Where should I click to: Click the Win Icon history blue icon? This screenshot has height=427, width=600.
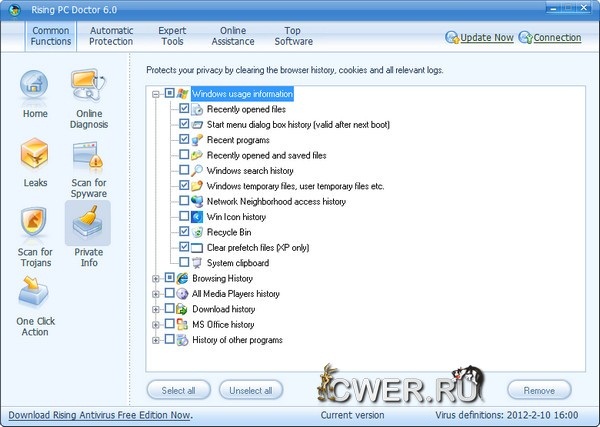[197, 217]
